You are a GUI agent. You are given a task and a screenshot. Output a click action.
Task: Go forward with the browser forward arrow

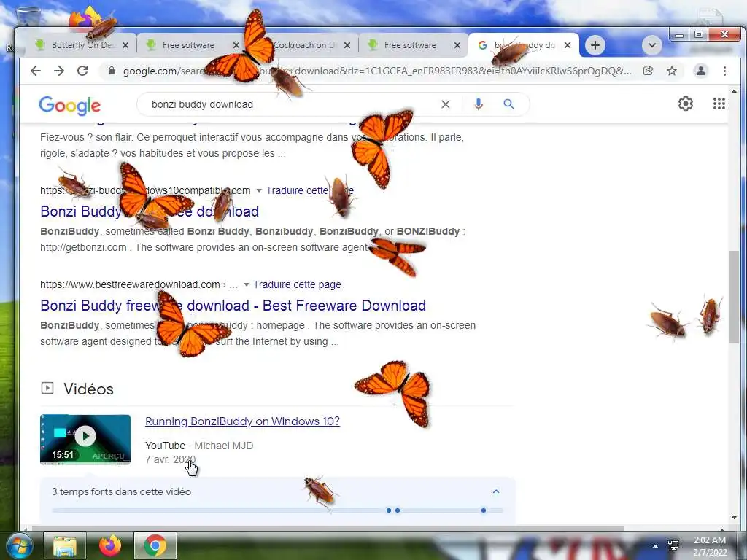tap(59, 71)
